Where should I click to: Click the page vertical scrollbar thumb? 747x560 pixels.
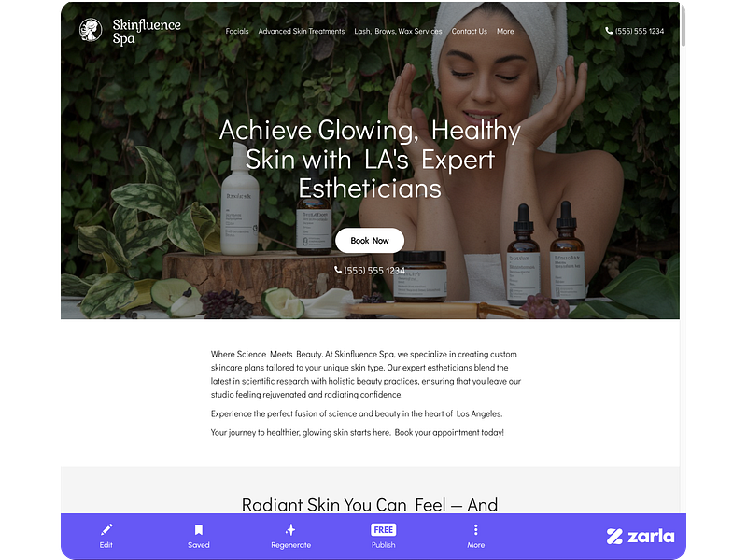click(x=684, y=24)
